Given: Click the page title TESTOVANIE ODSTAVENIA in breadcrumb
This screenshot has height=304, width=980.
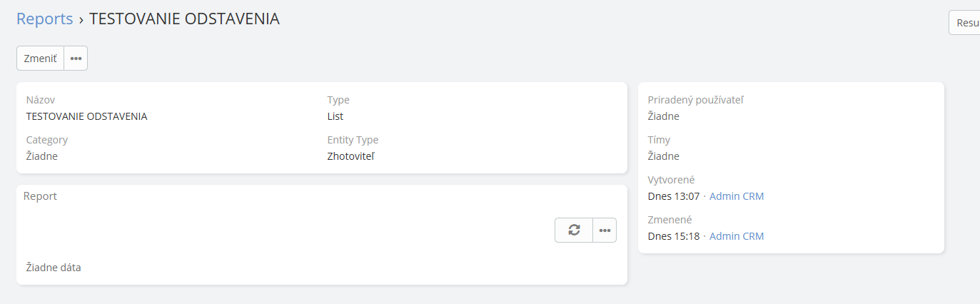Looking at the screenshot, I should pos(184,19).
